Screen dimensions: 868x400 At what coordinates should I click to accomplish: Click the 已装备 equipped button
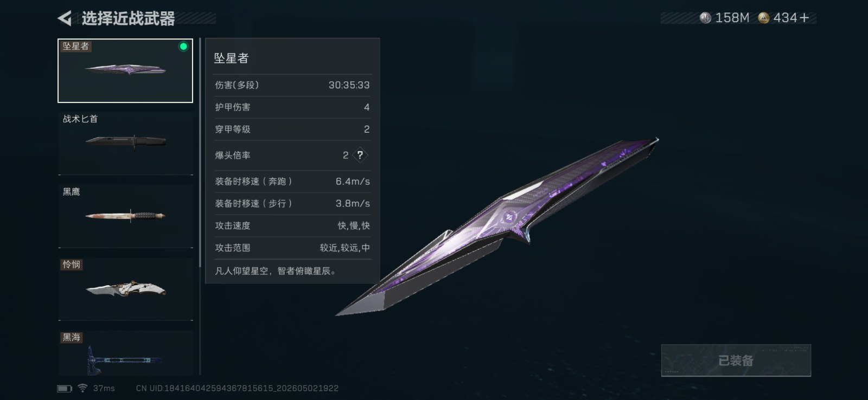pos(736,360)
